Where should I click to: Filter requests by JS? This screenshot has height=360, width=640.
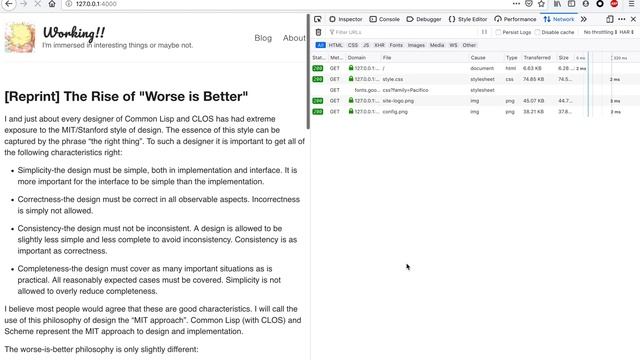366,45
